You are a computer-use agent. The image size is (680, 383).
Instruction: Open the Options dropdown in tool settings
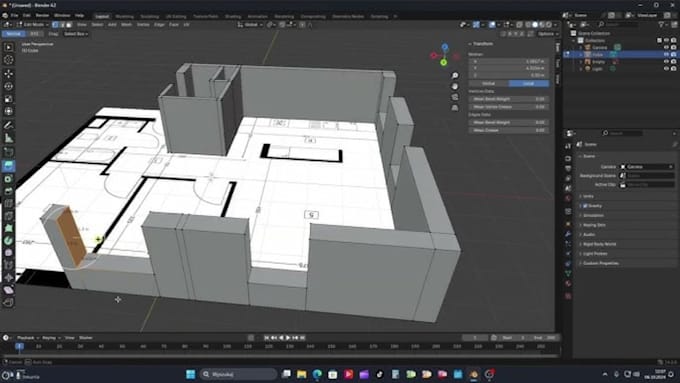pos(547,34)
